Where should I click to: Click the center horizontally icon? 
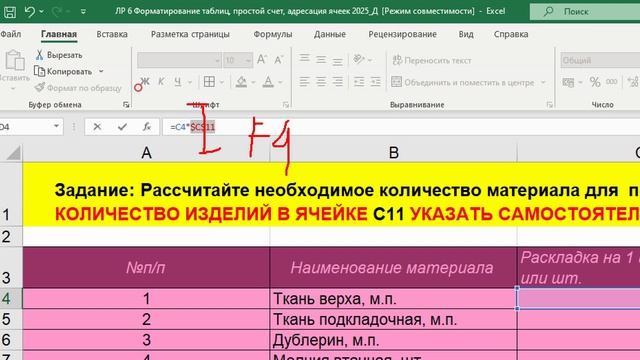coord(321,82)
